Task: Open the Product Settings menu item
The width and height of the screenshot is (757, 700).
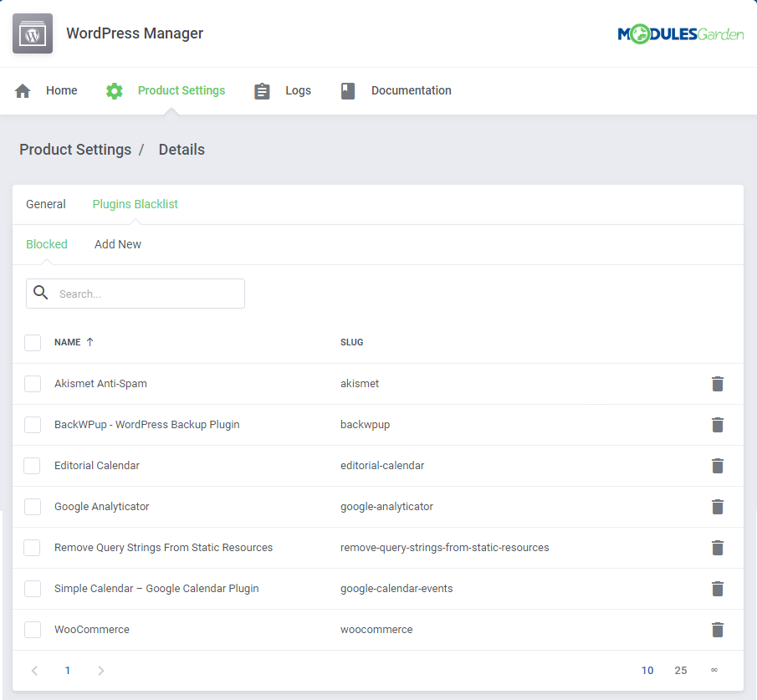Action: tap(182, 91)
